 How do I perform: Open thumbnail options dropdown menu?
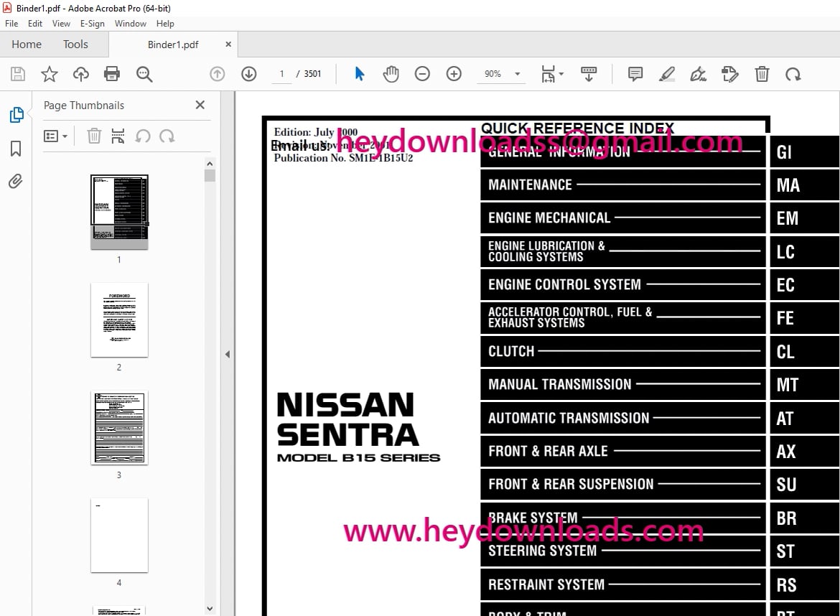[x=55, y=136]
